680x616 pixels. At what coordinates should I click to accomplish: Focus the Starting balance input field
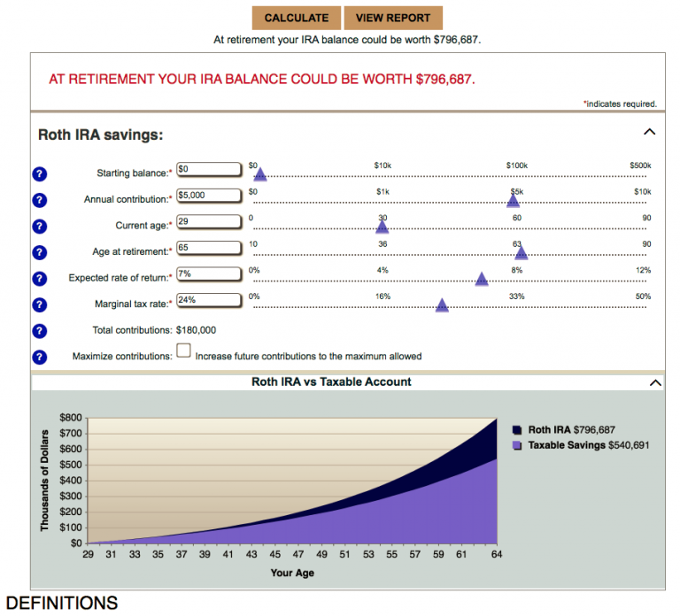[209, 170]
